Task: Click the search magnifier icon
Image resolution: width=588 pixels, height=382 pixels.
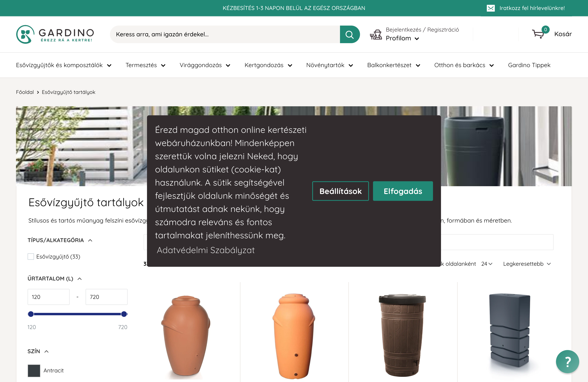Action: (x=350, y=34)
